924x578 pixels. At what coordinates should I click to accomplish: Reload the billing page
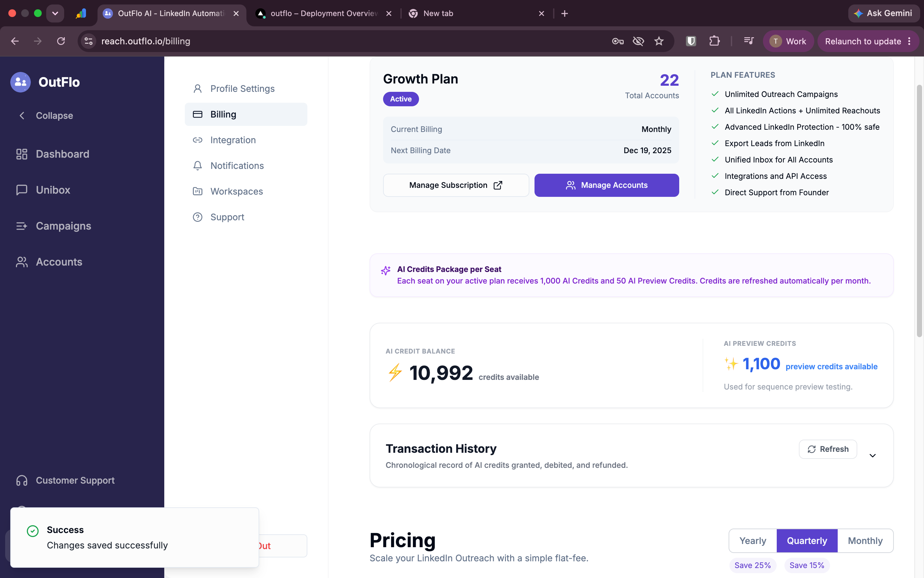tap(61, 41)
